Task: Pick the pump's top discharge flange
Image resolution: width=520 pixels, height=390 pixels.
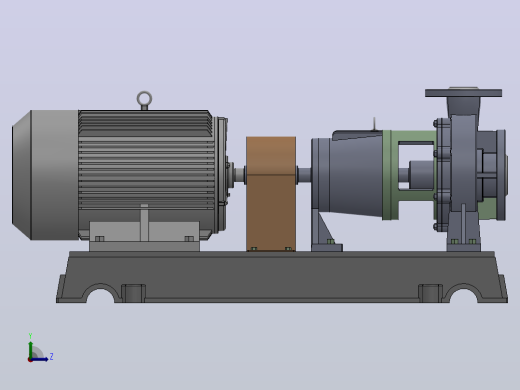Action: (x=463, y=92)
